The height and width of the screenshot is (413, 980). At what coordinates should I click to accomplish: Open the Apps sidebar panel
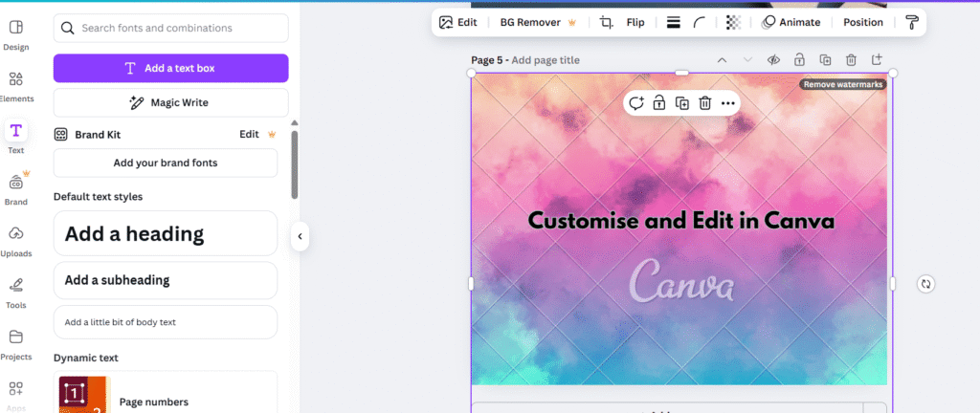(15, 395)
